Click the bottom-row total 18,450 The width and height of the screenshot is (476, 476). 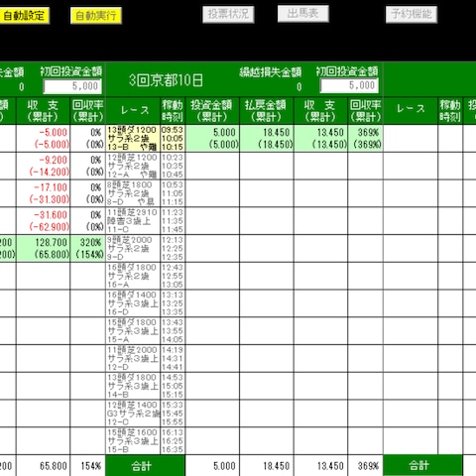pos(277,466)
